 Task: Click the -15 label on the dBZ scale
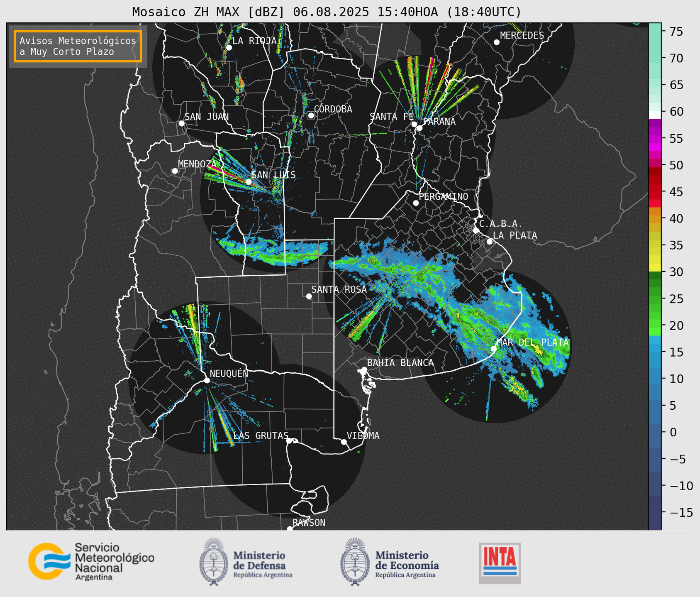point(681,512)
